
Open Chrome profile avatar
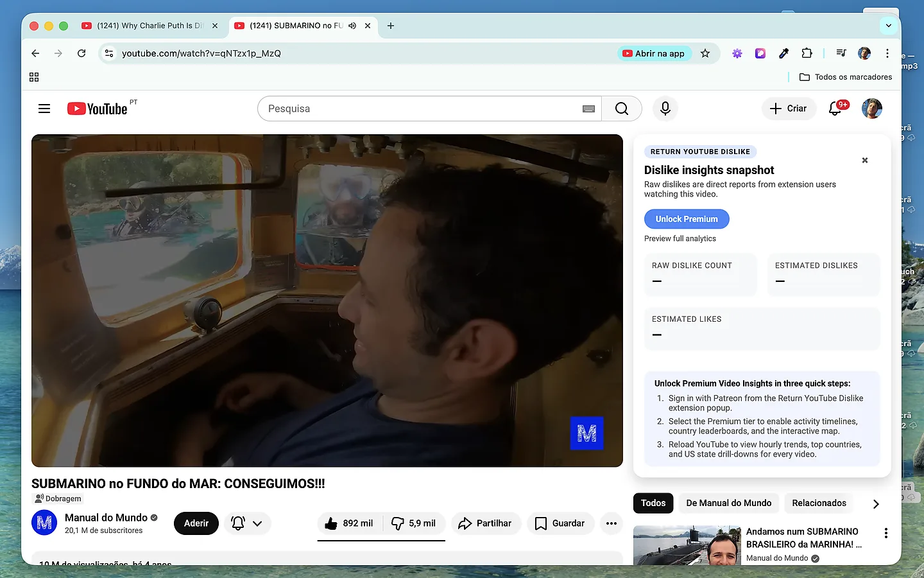click(x=864, y=53)
